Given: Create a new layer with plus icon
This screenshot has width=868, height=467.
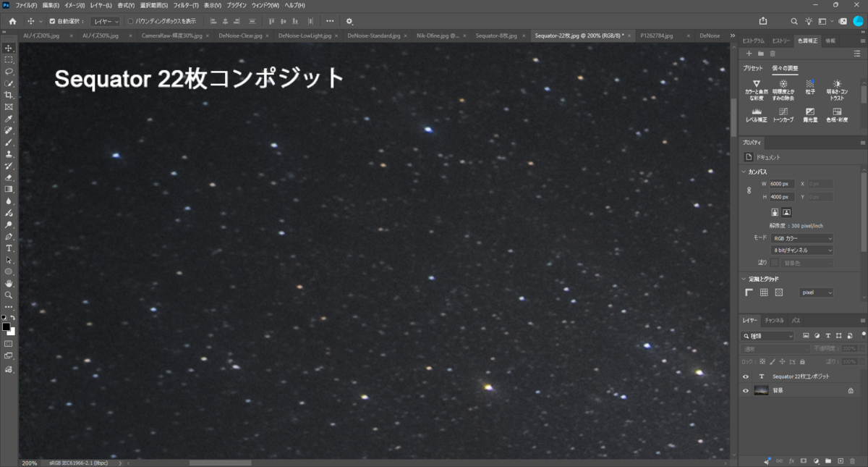Looking at the screenshot, I should click(x=840, y=460).
